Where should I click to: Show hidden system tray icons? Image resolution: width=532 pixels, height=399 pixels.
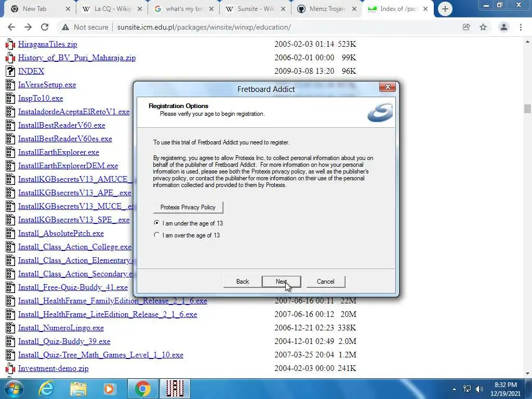coord(454,389)
